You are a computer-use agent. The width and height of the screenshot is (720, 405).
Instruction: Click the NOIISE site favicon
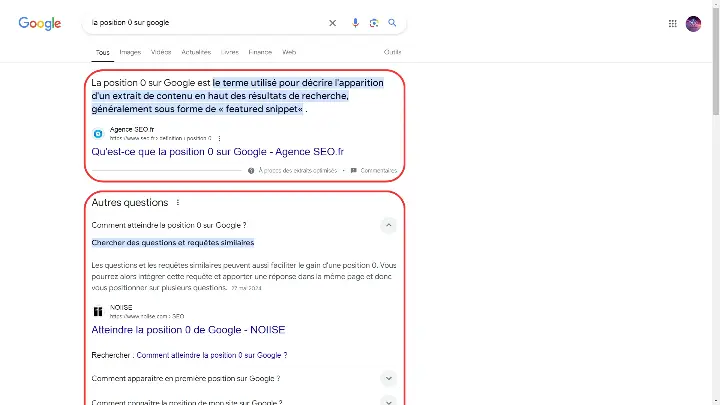click(98, 311)
